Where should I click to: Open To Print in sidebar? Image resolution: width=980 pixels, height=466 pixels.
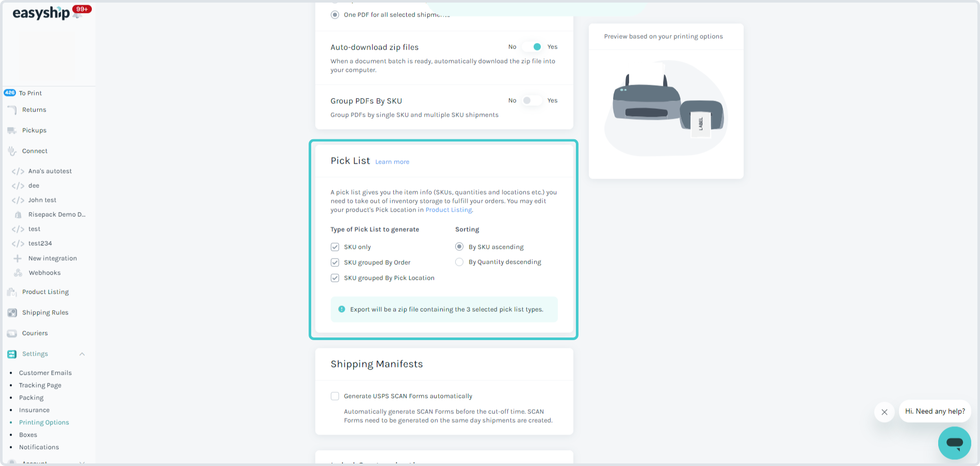point(30,93)
